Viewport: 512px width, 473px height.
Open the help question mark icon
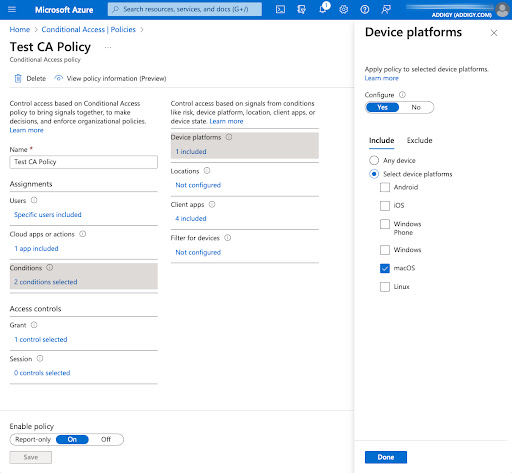pyautogui.click(x=365, y=9)
